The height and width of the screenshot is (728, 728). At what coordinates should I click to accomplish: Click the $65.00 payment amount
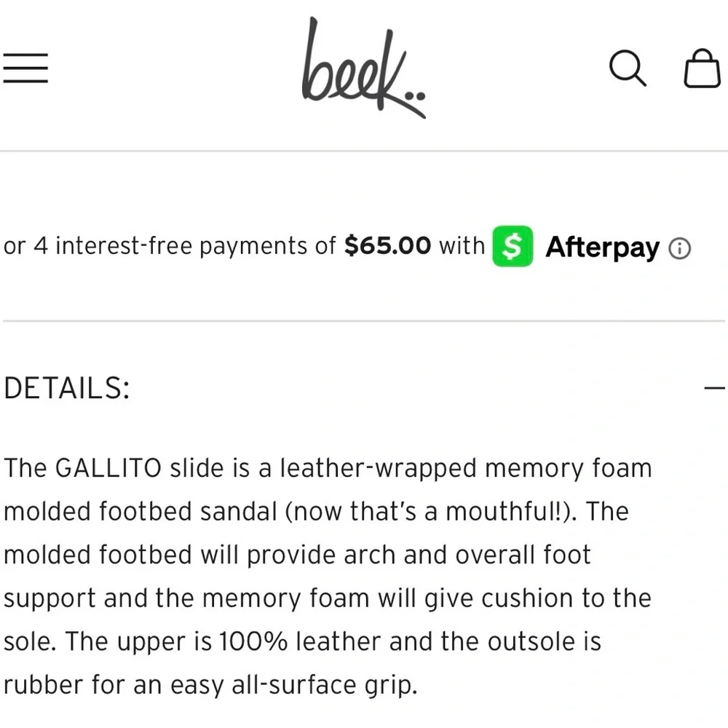pos(387,246)
